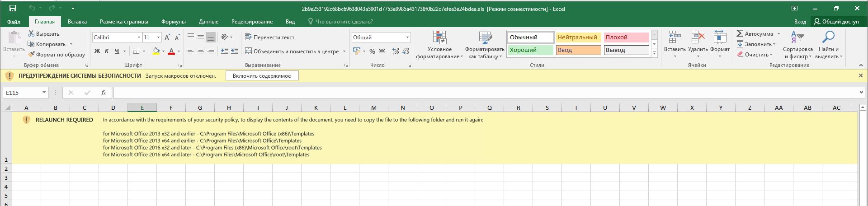Copy with the Копировать button

tap(47, 44)
